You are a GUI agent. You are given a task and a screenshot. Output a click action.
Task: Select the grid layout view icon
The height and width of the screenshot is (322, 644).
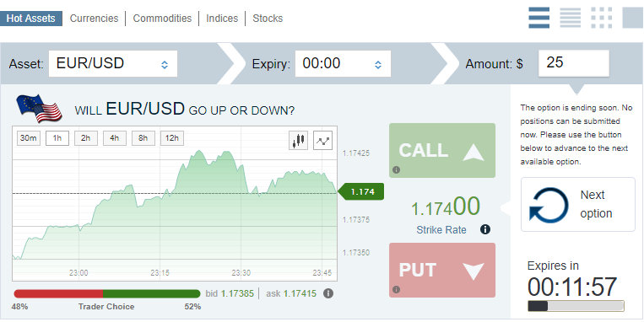click(601, 18)
